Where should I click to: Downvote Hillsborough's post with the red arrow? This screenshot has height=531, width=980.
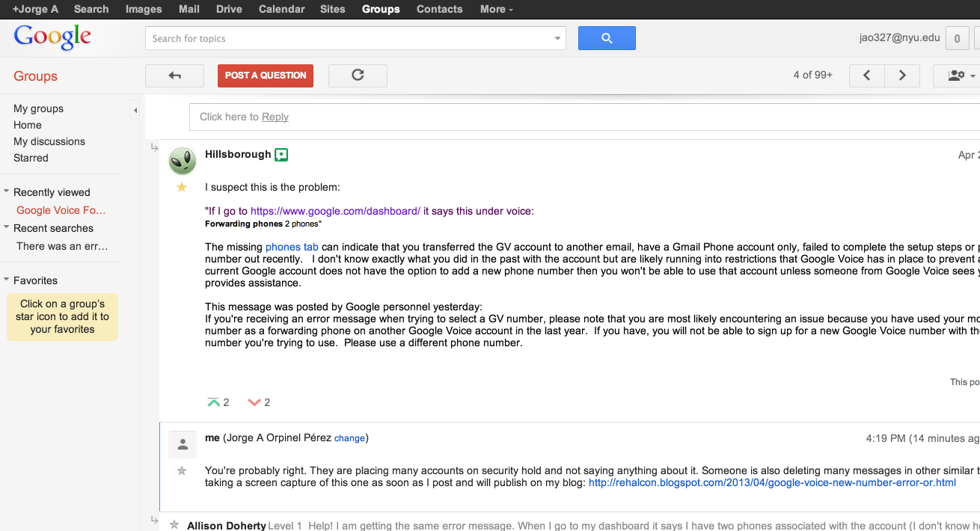(x=254, y=402)
